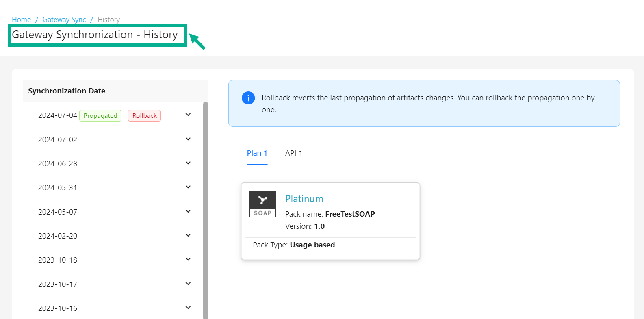Viewport: 644px width, 319px height.
Task: Expand the 2023-10-16 entry chevron
Action: (x=188, y=308)
